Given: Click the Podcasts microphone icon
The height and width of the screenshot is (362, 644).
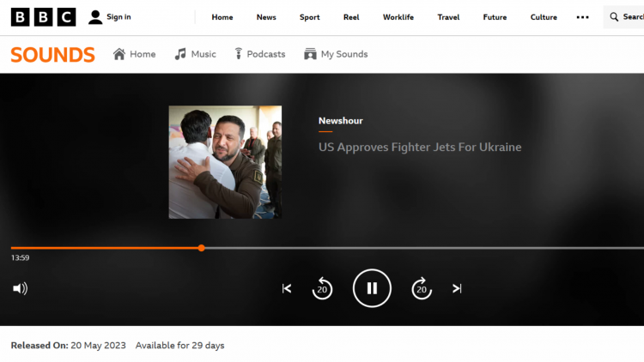Looking at the screenshot, I should click(x=238, y=54).
